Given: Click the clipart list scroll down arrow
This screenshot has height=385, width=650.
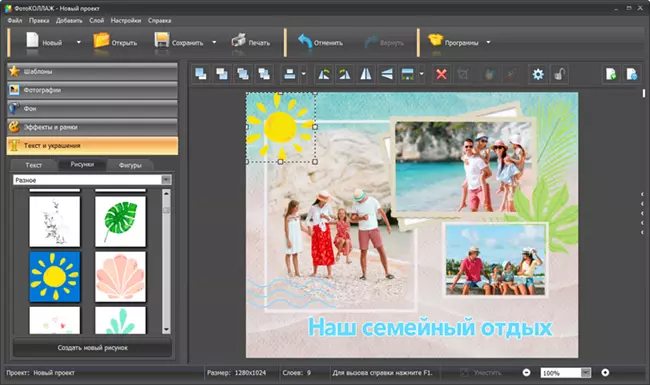Looking at the screenshot, I should (166, 330).
